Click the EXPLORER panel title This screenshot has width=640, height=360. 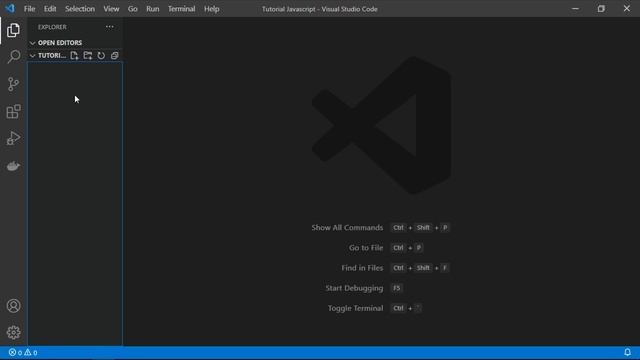(52, 27)
